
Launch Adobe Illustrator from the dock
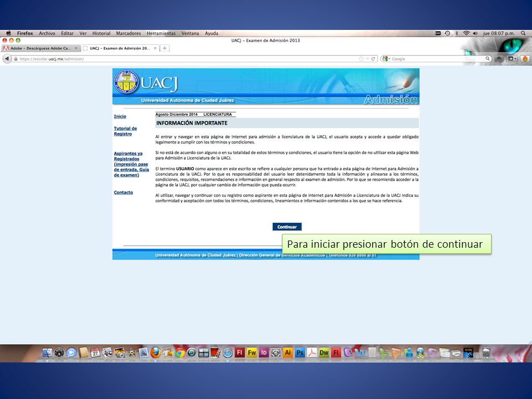tap(288, 352)
